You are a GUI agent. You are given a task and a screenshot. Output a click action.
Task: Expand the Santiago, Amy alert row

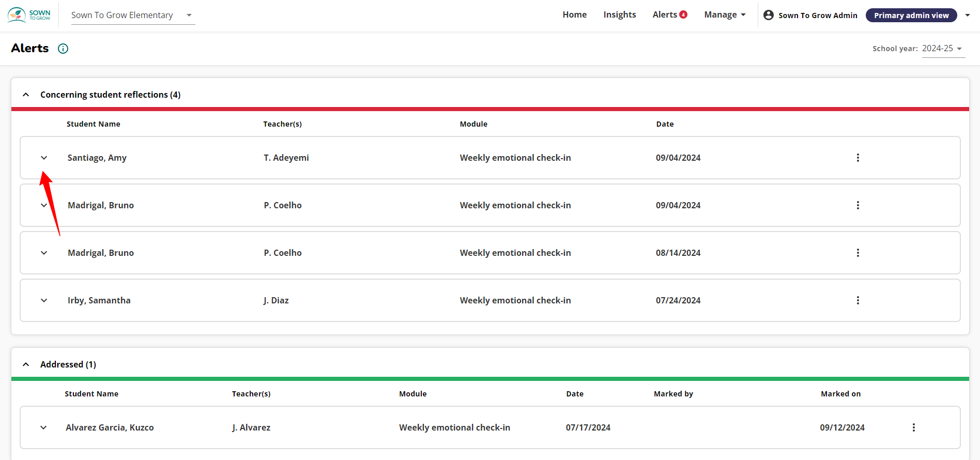(44, 158)
